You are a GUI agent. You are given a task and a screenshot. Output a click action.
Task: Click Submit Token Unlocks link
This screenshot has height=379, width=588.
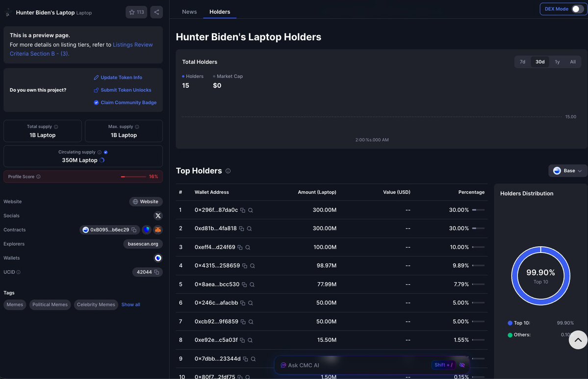(x=123, y=90)
